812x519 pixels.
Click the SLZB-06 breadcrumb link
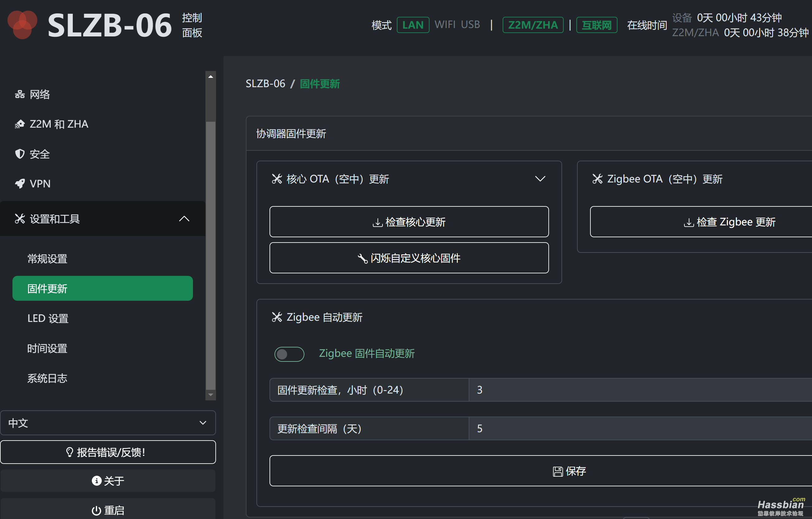point(265,84)
